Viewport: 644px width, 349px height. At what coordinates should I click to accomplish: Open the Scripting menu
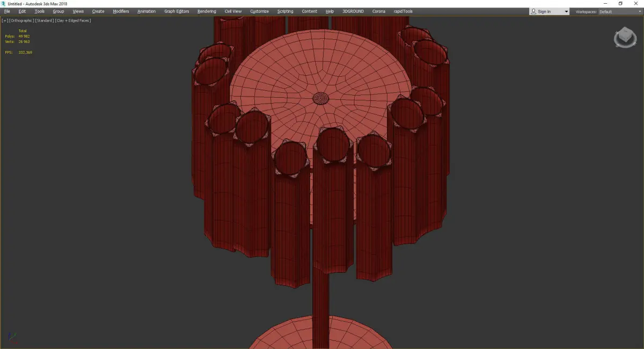click(x=286, y=11)
